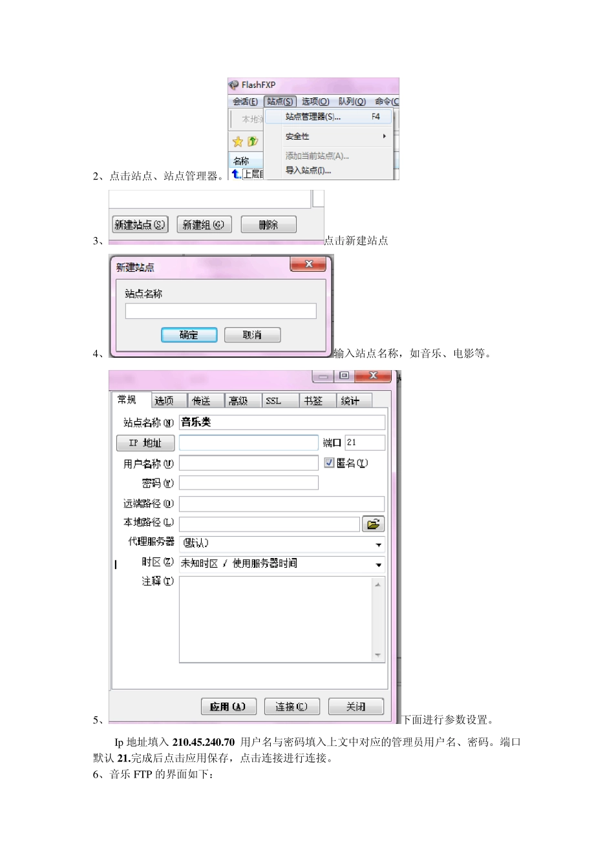Image resolution: width=614 pixels, height=868 pixels.
Task: Click the 站点名称 input in 新建站点 dialog
Action: pos(220,311)
